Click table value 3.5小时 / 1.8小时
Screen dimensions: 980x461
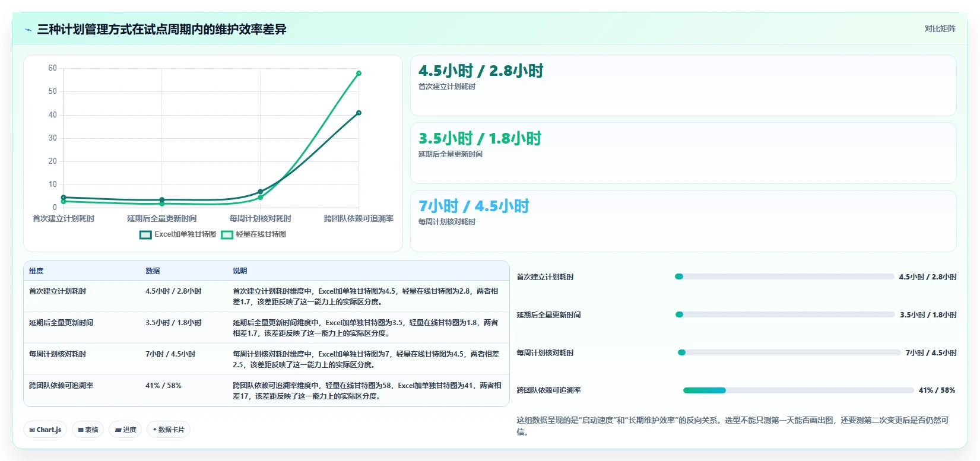pos(173,323)
